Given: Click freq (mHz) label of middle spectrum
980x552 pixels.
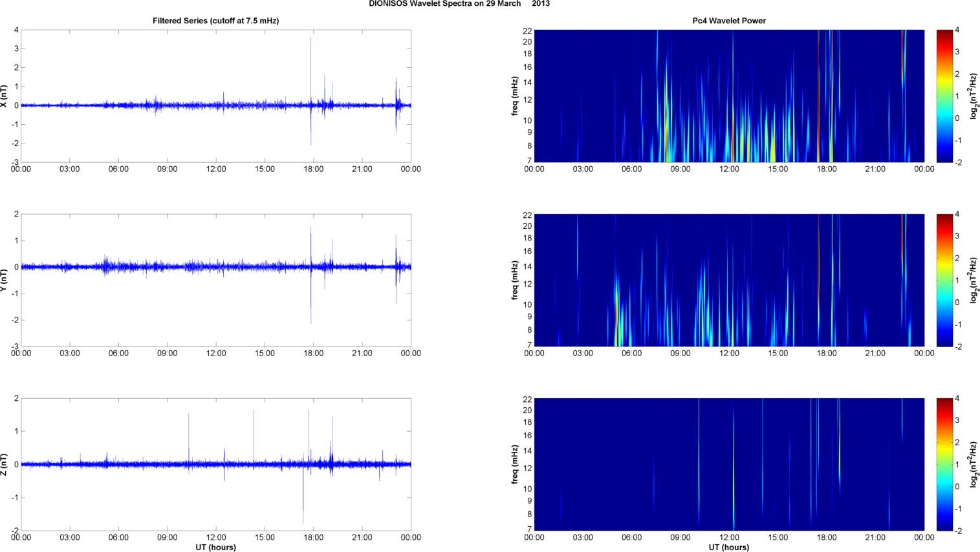Looking at the screenshot, I should pos(515,280).
